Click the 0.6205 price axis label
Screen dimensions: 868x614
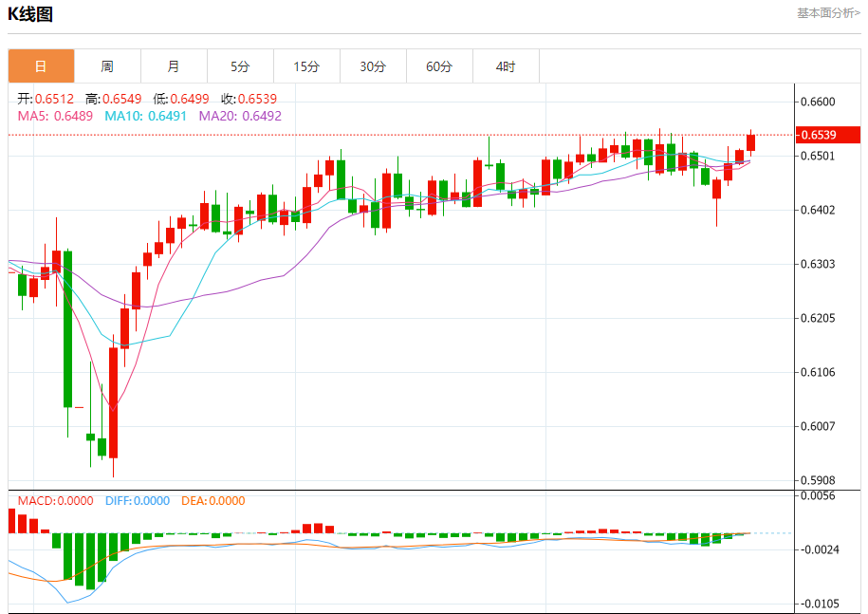818,318
